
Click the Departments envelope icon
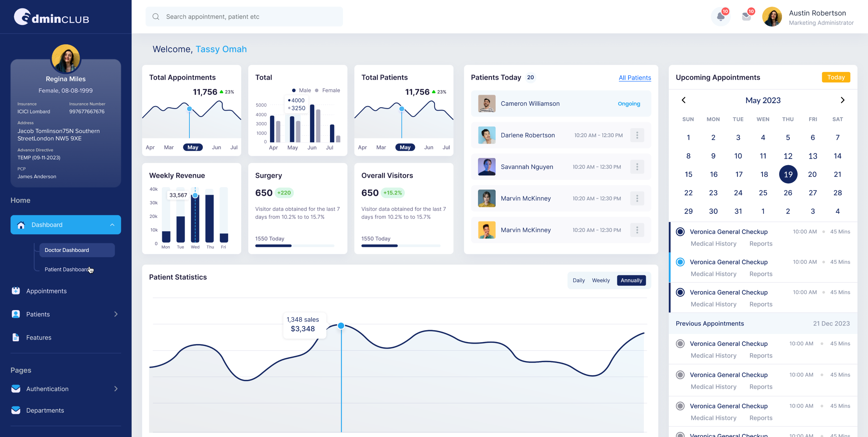coord(16,410)
